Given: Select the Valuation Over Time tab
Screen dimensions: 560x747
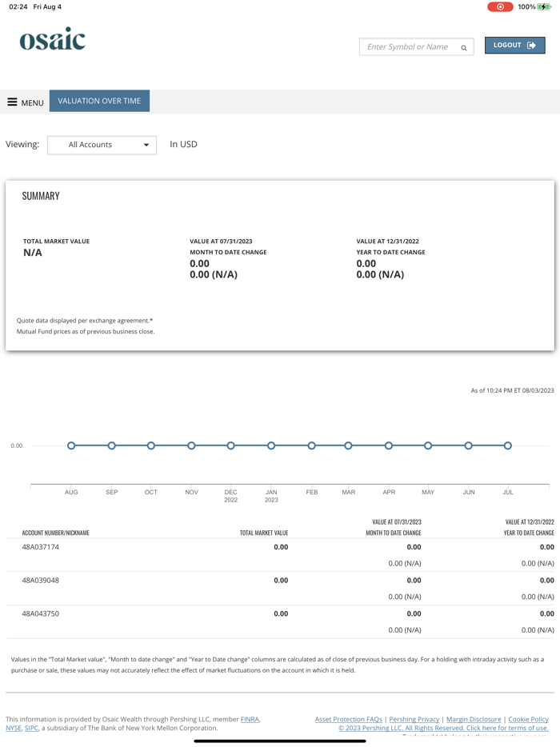Looking at the screenshot, I should (x=99, y=101).
